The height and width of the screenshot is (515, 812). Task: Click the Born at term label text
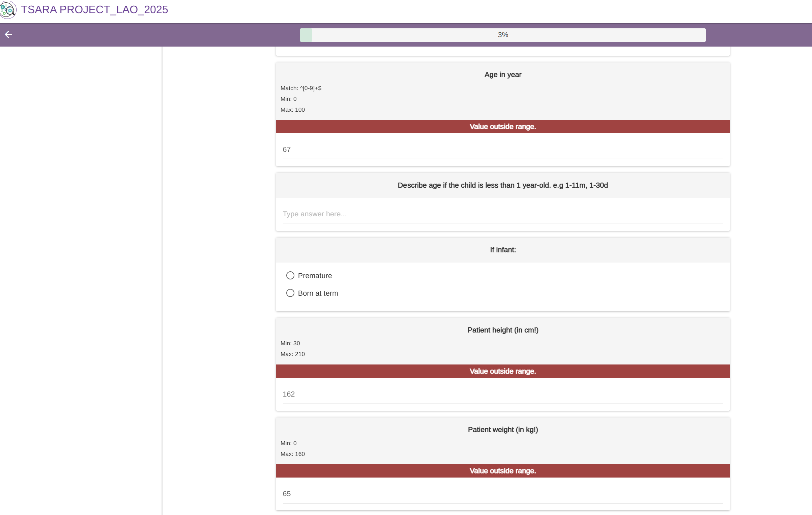pyautogui.click(x=318, y=293)
